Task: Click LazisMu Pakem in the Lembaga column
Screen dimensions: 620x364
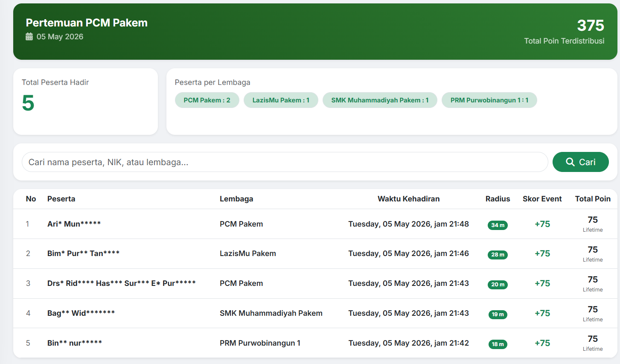Action: point(248,253)
